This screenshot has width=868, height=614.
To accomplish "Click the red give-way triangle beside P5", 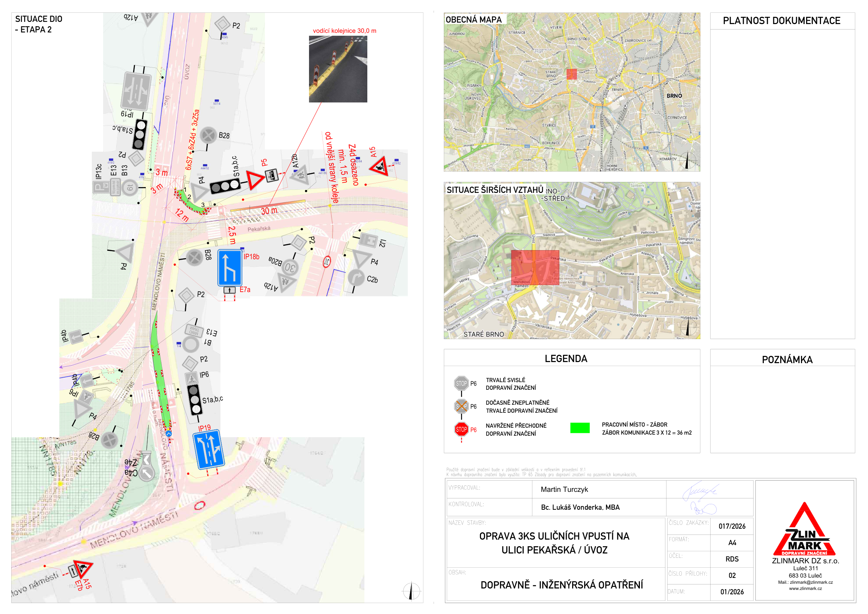I will tap(255, 180).
